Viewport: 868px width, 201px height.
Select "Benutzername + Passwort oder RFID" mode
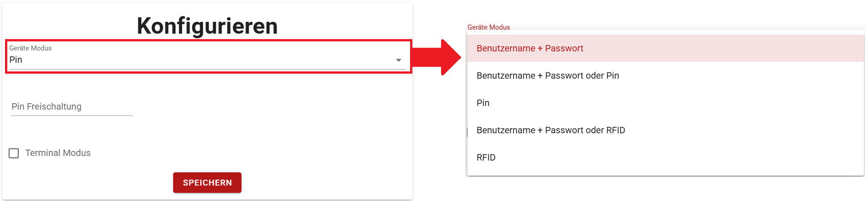point(550,130)
